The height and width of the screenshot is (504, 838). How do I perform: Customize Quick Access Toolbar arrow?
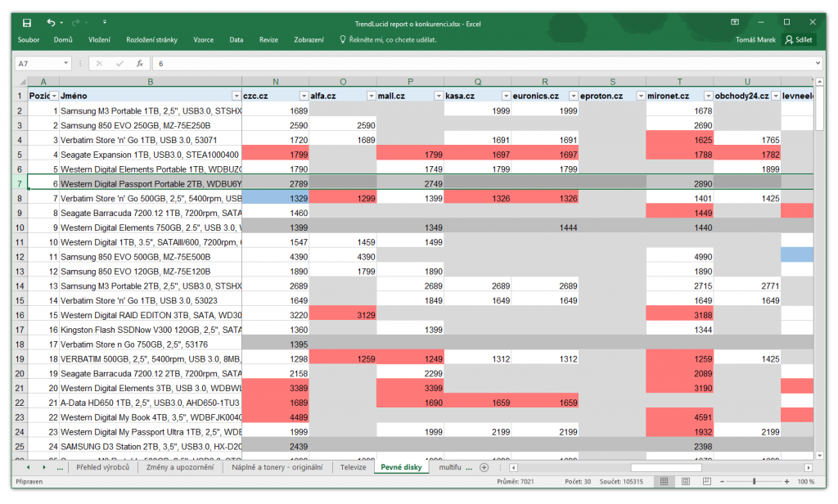tap(104, 22)
